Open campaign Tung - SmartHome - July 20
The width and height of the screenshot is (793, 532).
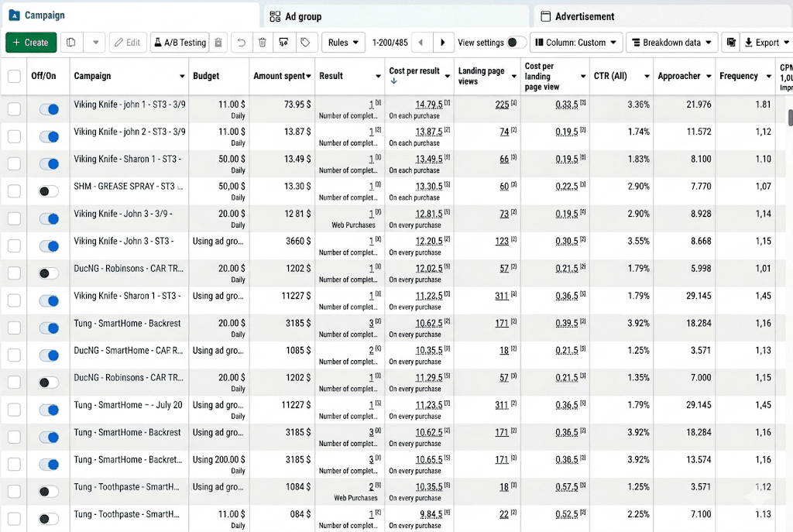pos(128,404)
